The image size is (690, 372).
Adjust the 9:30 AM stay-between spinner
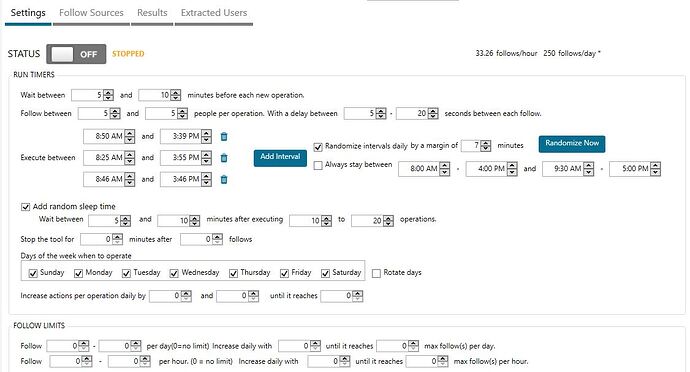568,169
